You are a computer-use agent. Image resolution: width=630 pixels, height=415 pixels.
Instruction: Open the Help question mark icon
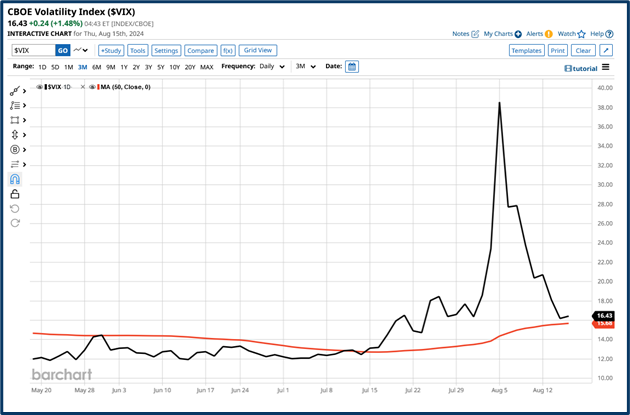609,34
